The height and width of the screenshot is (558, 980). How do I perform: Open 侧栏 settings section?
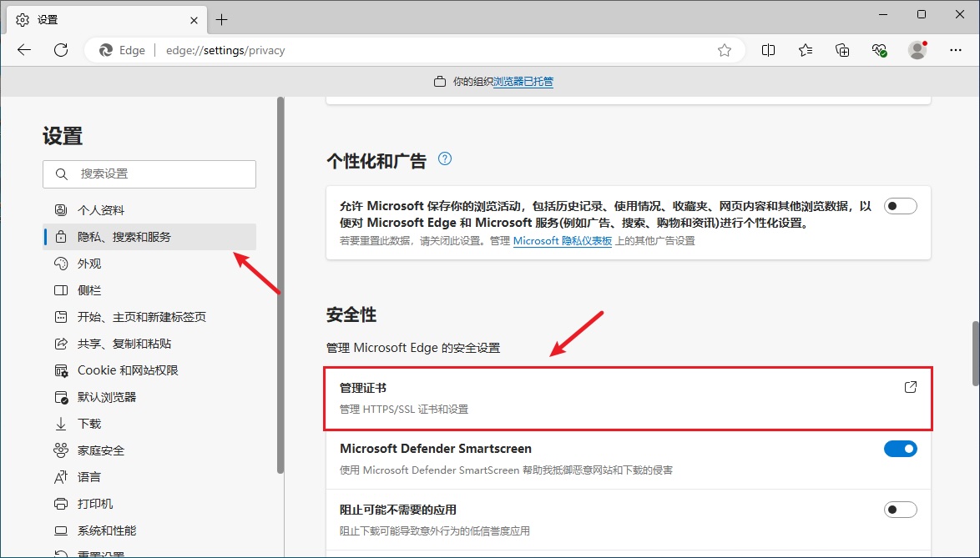coord(149,290)
